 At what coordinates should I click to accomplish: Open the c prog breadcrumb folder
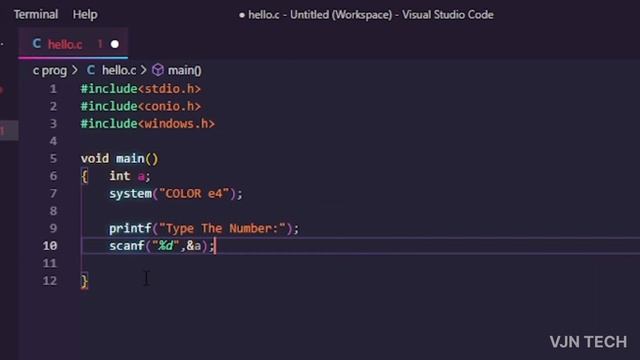pyautogui.click(x=50, y=71)
